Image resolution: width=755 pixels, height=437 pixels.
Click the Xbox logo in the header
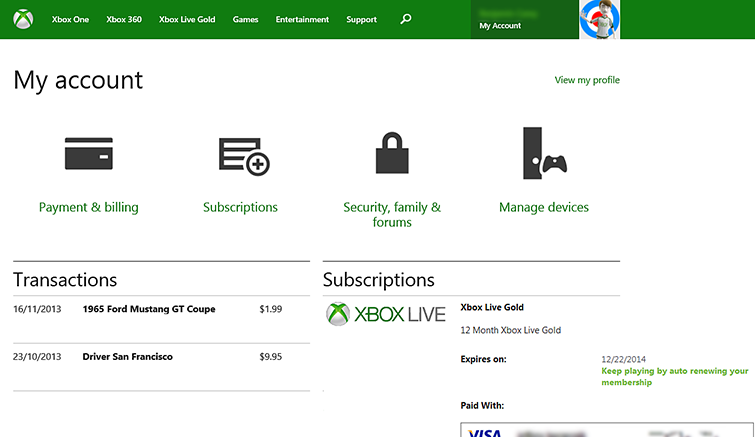click(23, 19)
